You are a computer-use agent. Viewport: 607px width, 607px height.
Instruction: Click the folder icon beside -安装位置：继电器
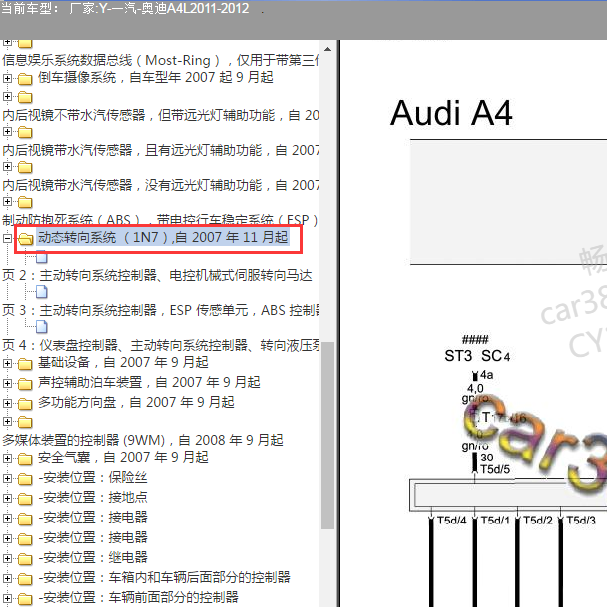click(x=25, y=559)
